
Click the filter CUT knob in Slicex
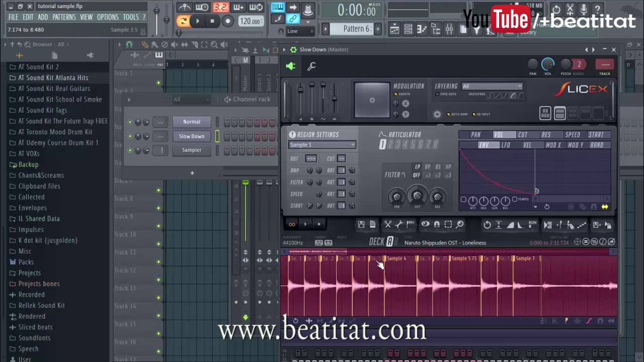tap(417, 196)
